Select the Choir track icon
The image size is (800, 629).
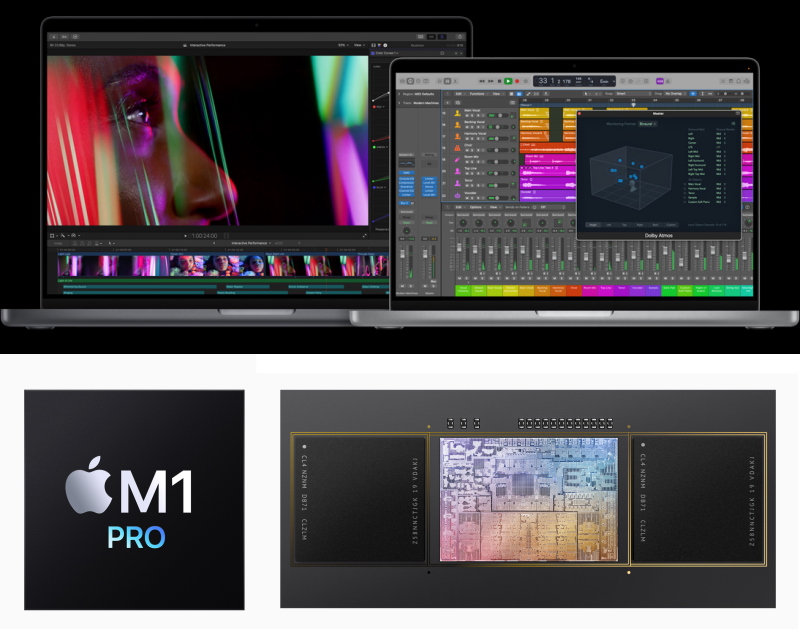pos(458,148)
